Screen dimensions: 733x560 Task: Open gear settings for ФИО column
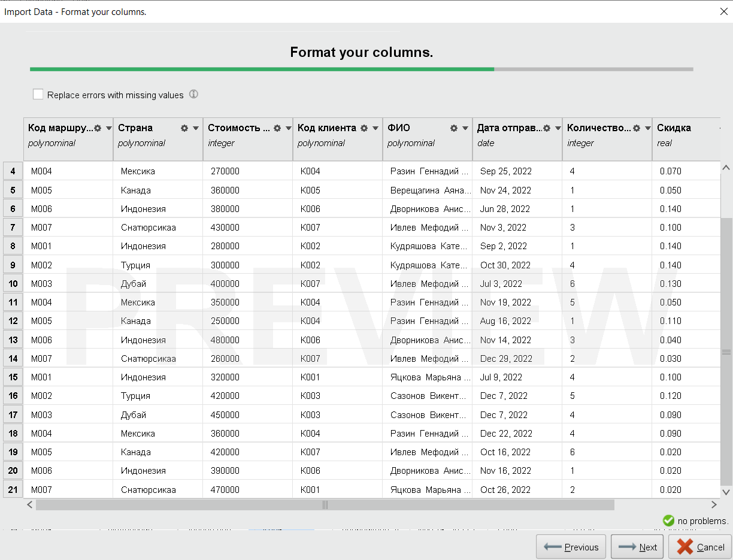[x=454, y=128]
